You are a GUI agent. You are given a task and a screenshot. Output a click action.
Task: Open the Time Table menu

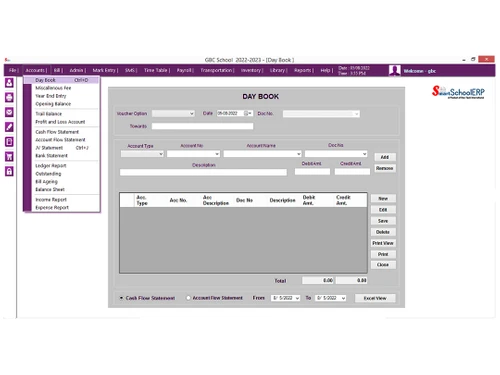coord(157,70)
